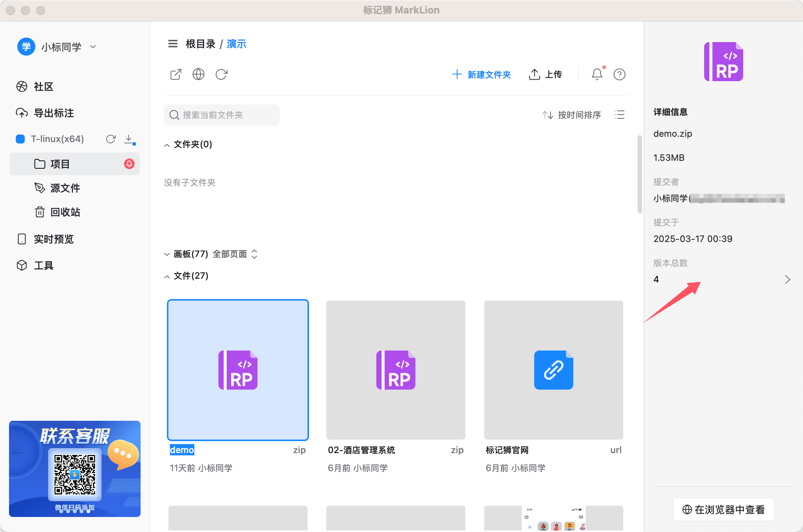
Task: Click the globe icon in the toolbar
Action: pyautogui.click(x=198, y=74)
